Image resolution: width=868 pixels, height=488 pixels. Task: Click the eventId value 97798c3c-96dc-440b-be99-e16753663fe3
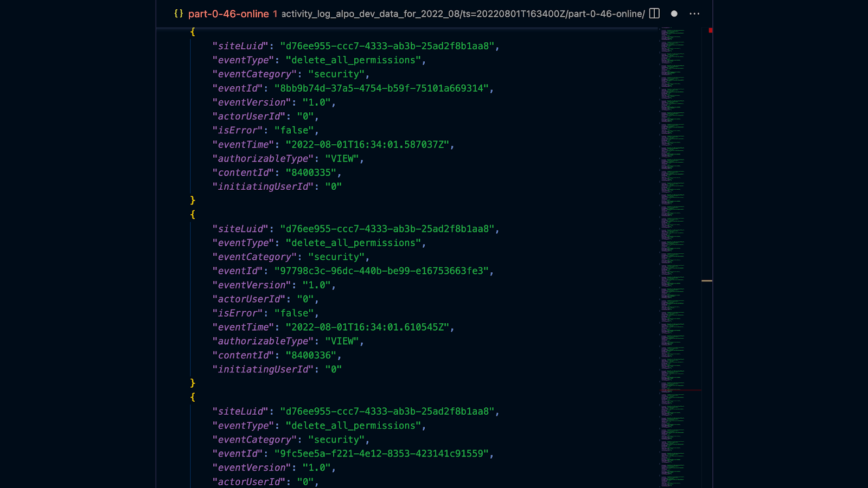tap(381, 271)
